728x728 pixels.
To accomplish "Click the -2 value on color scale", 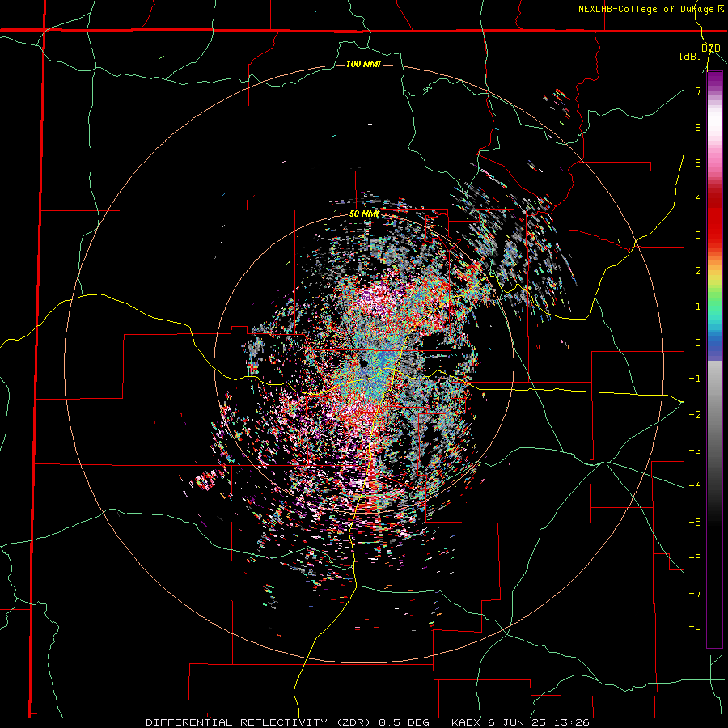I will tap(695, 415).
